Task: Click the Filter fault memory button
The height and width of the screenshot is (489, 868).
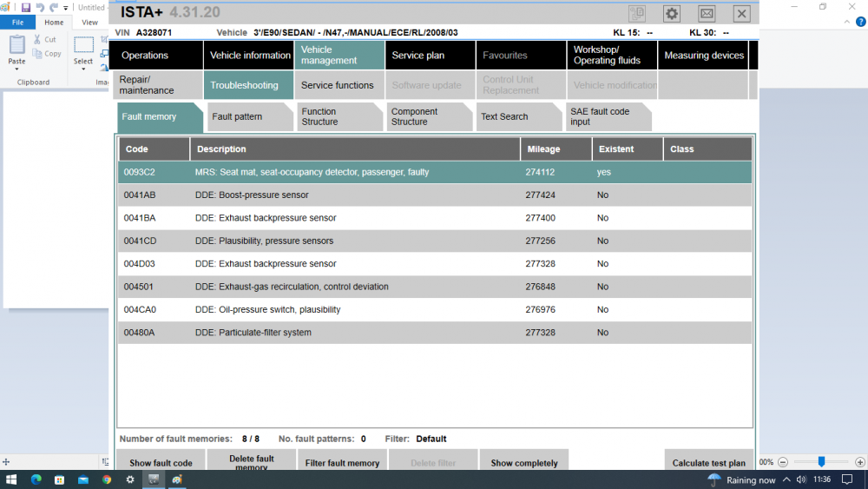Action: (x=342, y=460)
